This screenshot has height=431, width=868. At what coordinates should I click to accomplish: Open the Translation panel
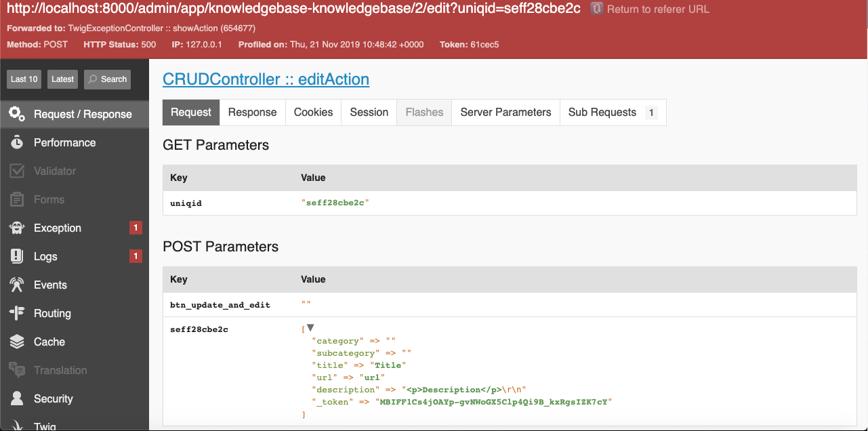coord(75,370)
